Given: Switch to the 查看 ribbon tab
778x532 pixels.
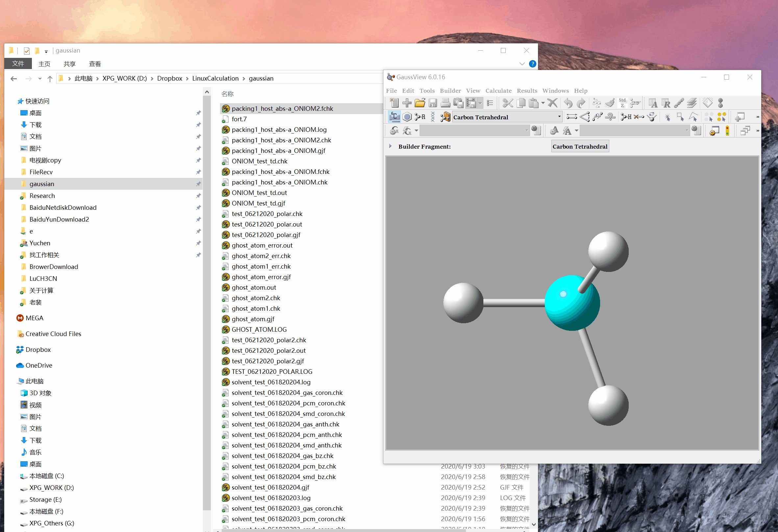Looking at the screenshot, I should [95, 63].
